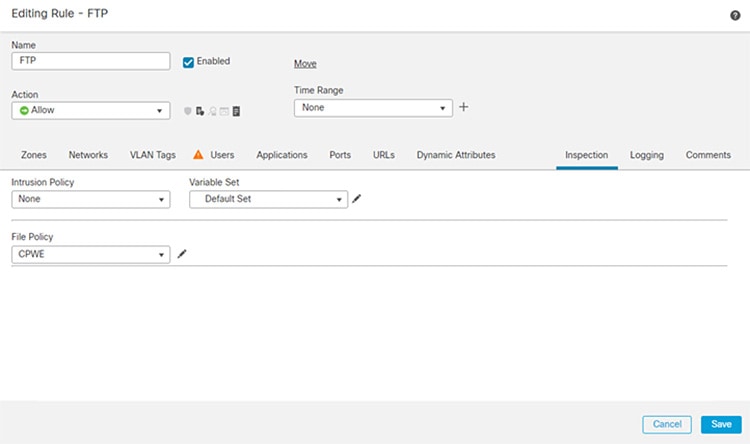Image resolution: width=750 pixels, height=444 pixels.
Task: Open the Time Range dropdown
Action: [373, 108]
